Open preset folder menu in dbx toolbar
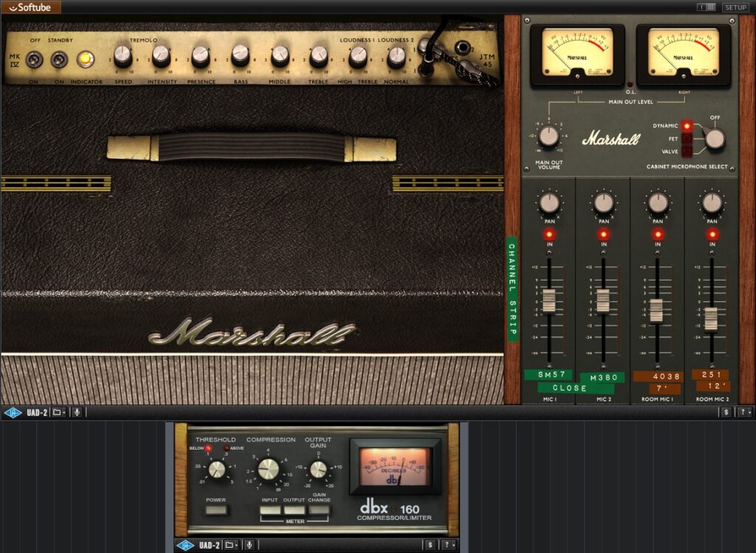 click(231, 546)
